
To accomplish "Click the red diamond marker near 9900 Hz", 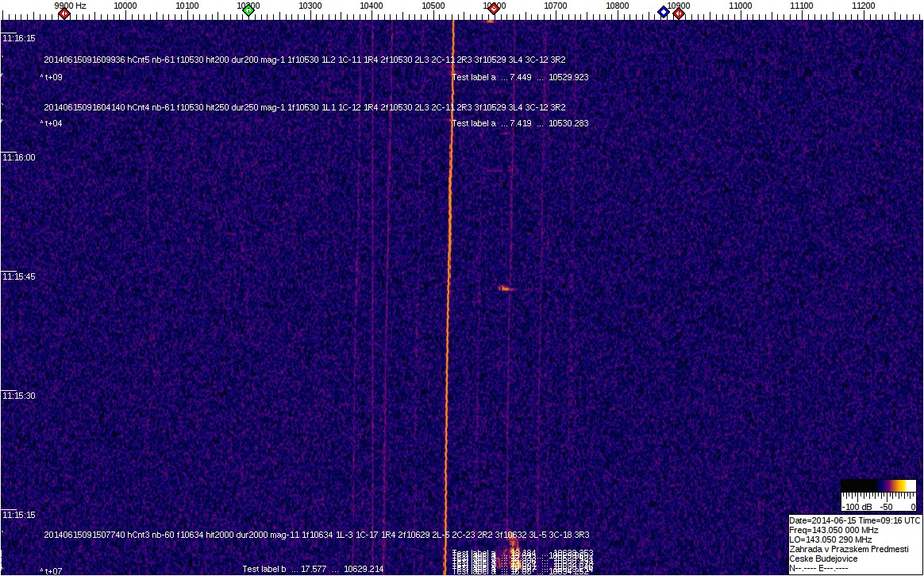I will (x=64, y=13).
